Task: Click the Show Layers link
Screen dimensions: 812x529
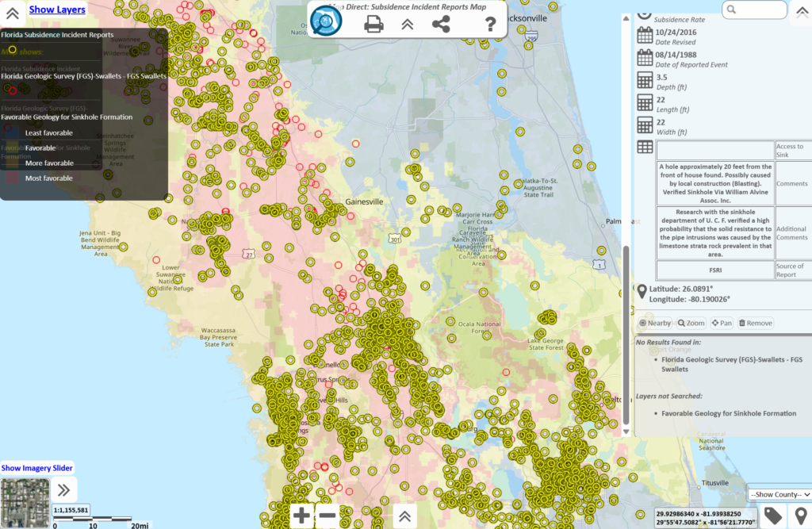Action: click(57, 10)
